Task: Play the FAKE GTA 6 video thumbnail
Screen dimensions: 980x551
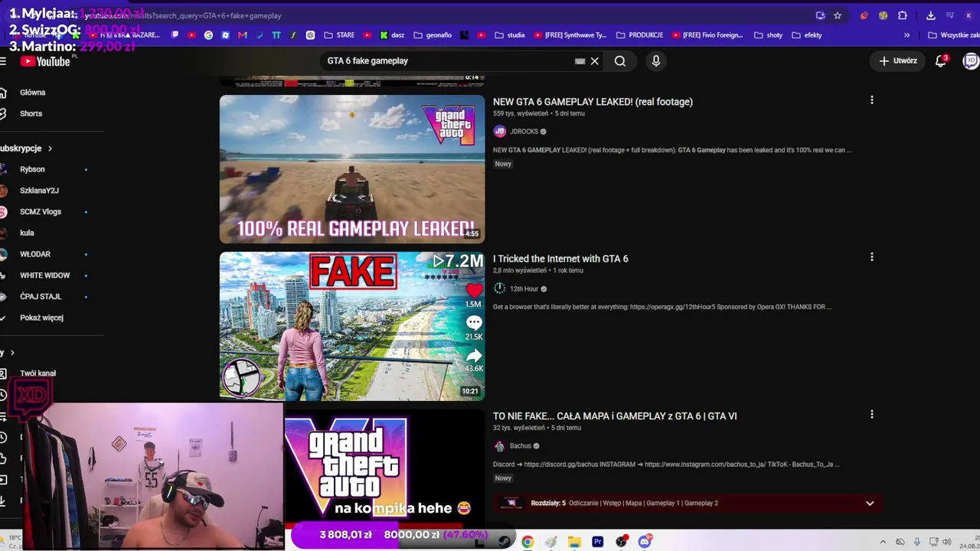Action: (352, 326)
